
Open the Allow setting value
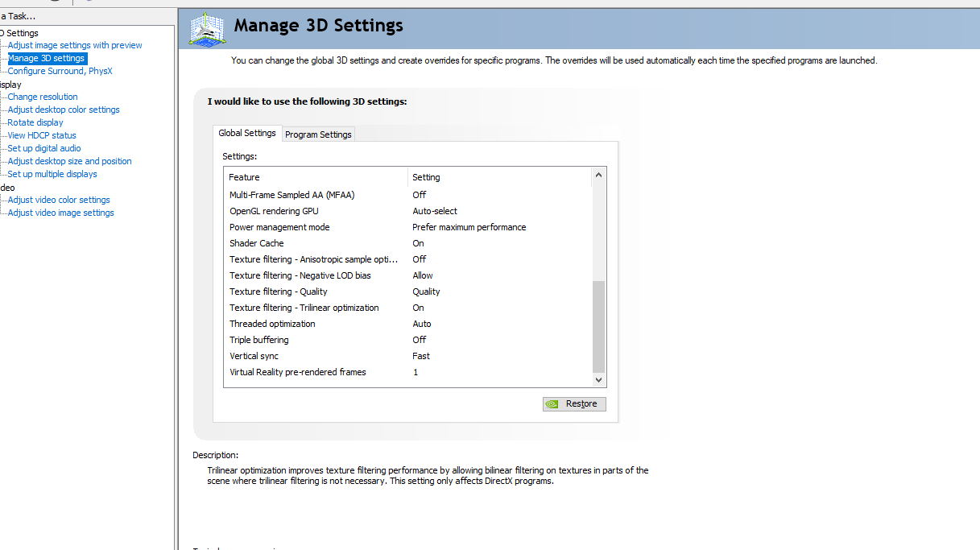point(423,275)
